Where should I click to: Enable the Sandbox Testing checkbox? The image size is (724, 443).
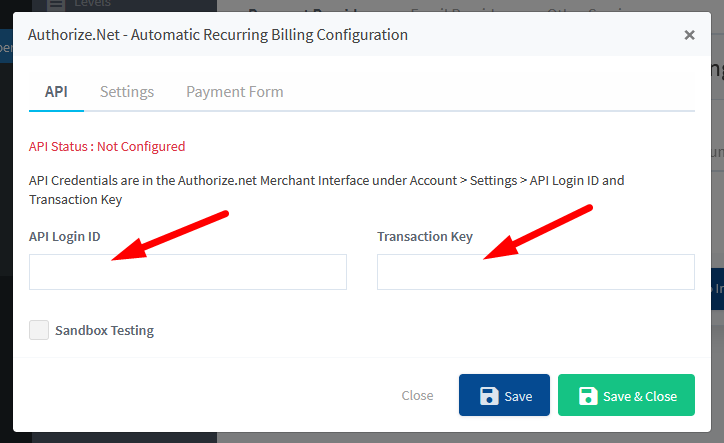pos(39,330)
